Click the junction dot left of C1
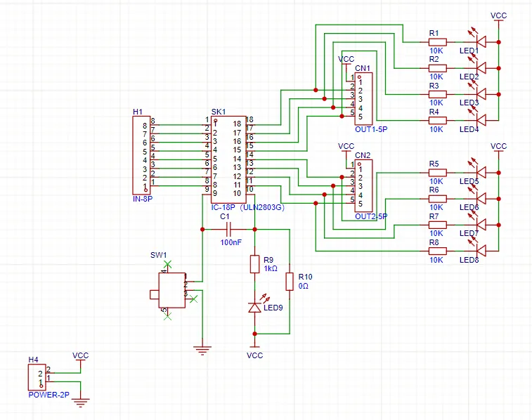532x420 pixels. (202, 230)
